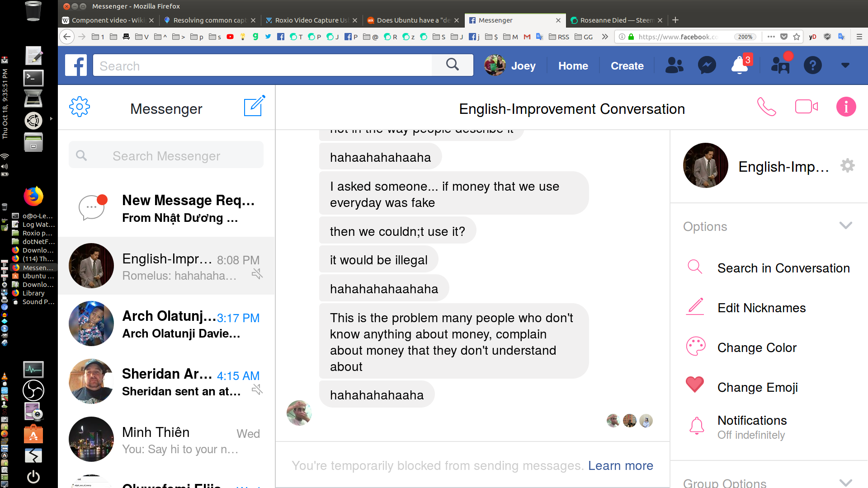Switch to Roxio Video Capture tab

click(x=311, y=20)
